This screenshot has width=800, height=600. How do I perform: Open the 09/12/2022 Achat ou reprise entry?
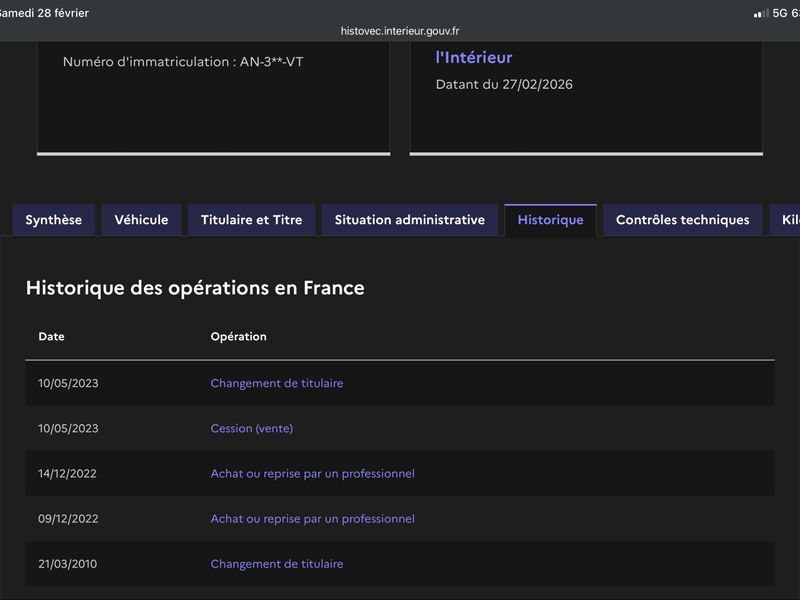[312, 518]
